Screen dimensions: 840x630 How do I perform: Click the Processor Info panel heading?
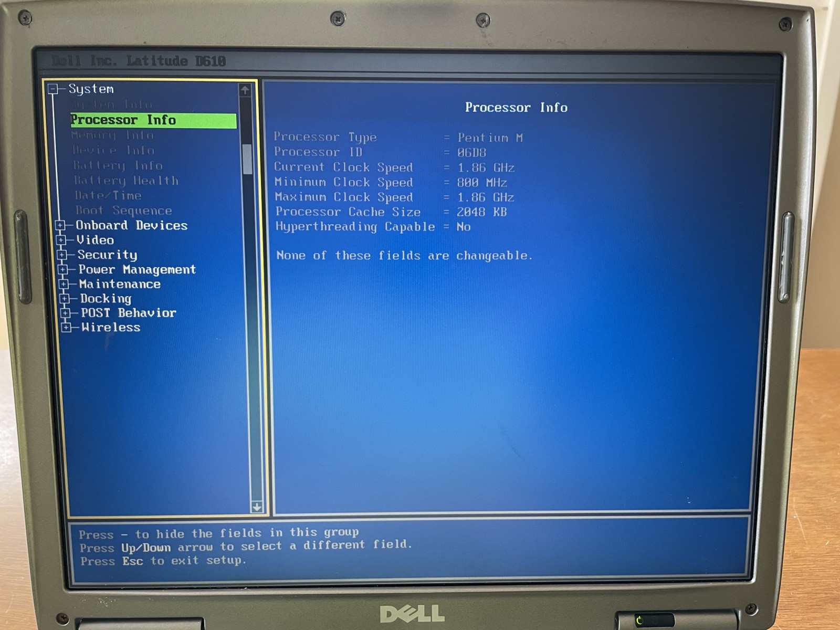(x=516, y=108)
